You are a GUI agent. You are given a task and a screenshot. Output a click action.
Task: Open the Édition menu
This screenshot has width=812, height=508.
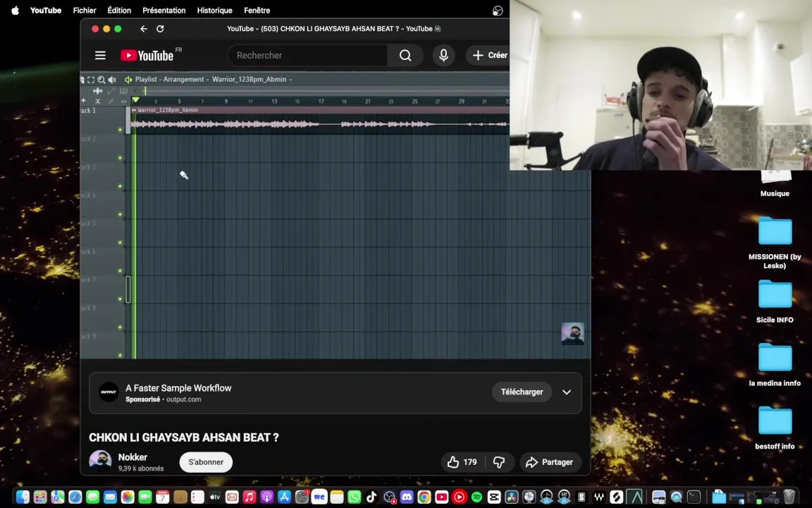pos(119,11)
